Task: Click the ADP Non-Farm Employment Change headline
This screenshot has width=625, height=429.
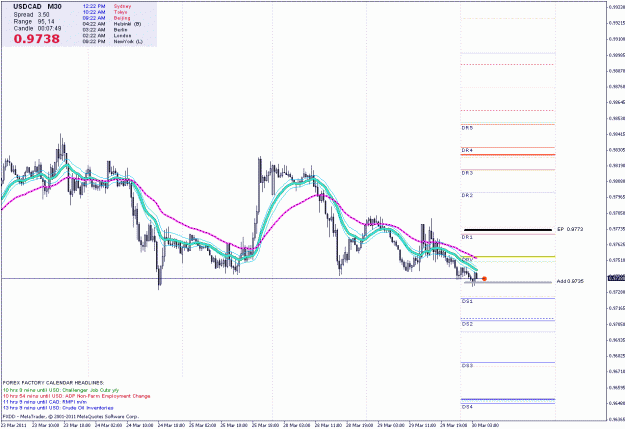Action: point(77,396)
